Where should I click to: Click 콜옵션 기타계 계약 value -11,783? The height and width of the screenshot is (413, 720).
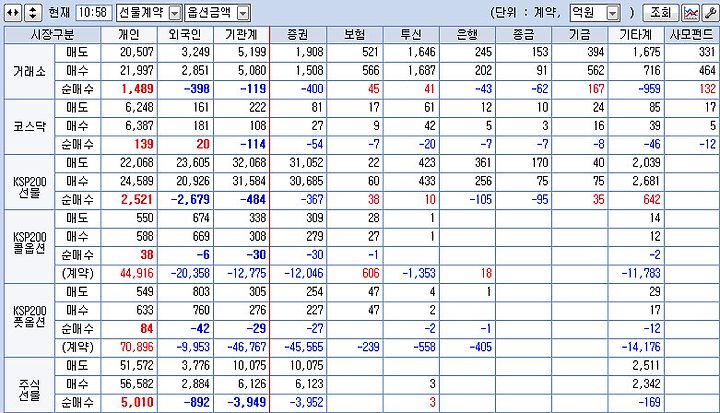tap(641, 273)
